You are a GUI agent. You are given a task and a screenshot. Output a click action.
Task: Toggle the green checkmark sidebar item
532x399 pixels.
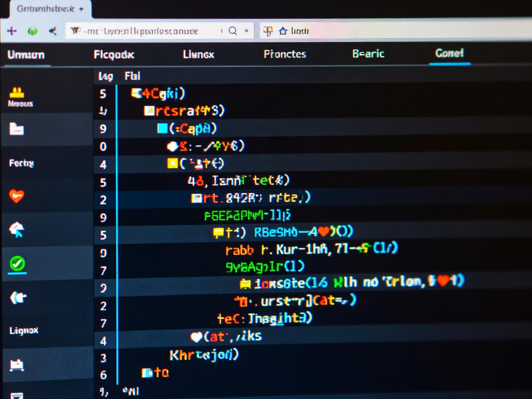point(17,264)
